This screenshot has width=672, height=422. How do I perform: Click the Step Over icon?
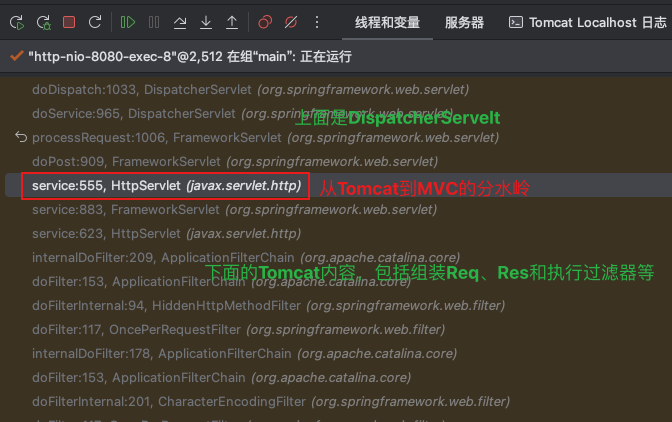pos(180,22)
